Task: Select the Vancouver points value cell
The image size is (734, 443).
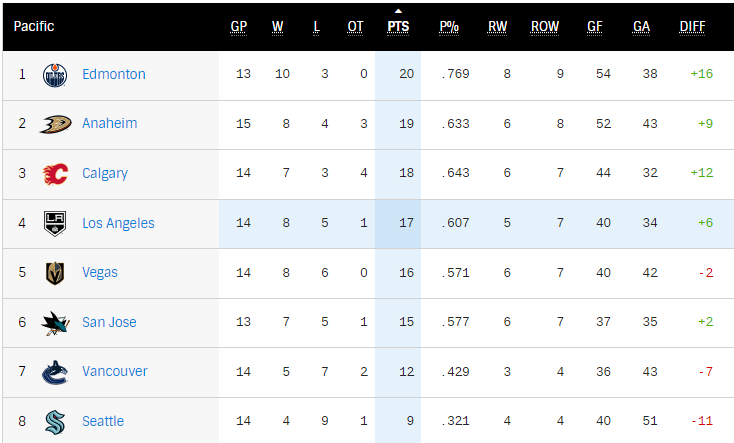Action: [398, 372]
